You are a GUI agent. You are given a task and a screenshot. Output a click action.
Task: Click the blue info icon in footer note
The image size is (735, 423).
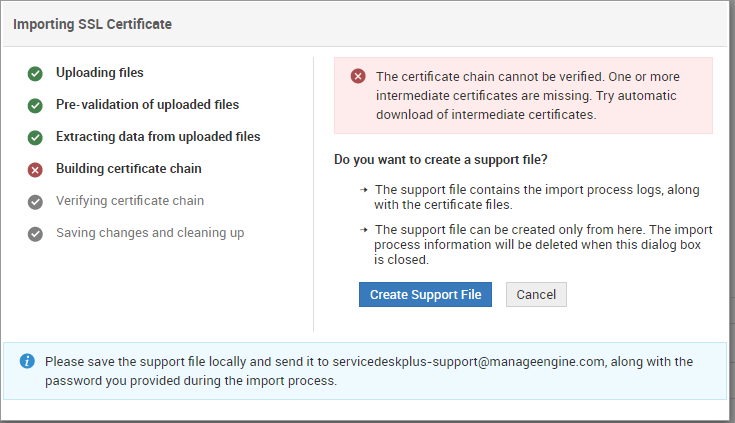(28, 361)
